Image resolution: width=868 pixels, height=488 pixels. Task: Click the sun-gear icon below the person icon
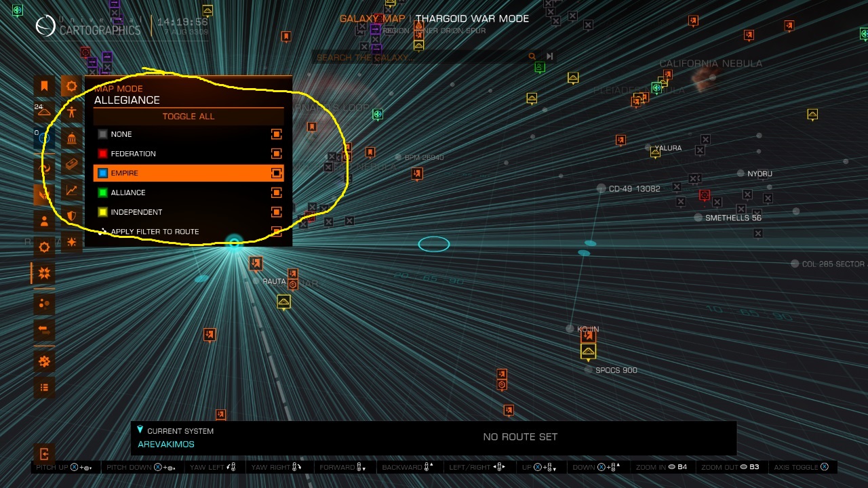[x=44, y=247]
